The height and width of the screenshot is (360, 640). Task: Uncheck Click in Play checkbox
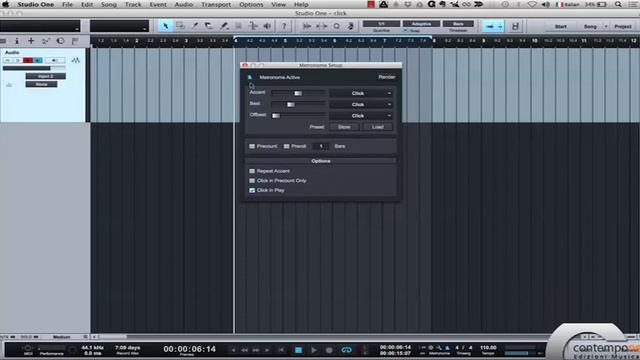[252, 190]
